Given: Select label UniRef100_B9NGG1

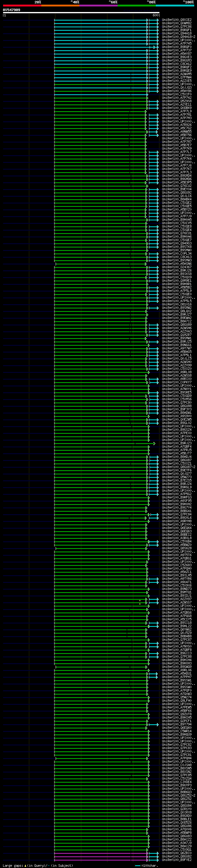Looking at the screenshot, I should (x=177, y=345).
